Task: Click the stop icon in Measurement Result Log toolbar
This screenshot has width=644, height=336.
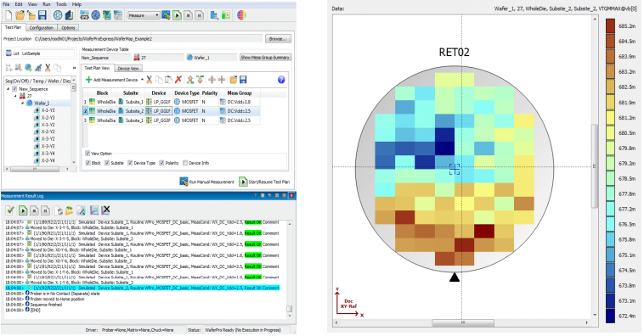Action: point(35,210)
